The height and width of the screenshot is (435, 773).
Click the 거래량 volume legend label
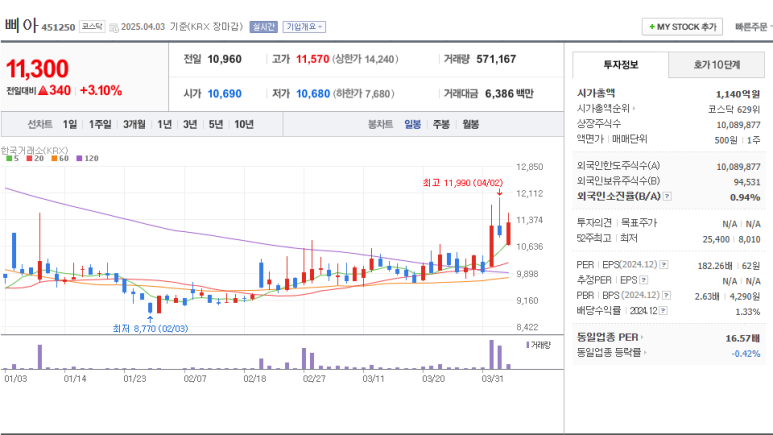point(538,345)
